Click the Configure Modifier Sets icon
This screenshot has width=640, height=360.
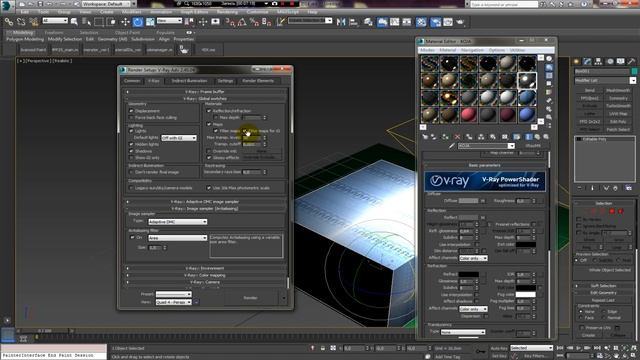629,188
